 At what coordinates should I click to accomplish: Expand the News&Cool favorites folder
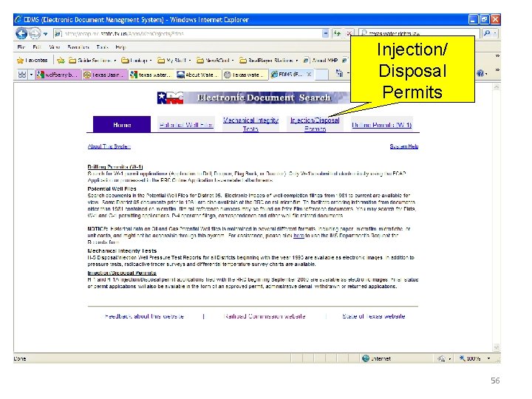215,60
